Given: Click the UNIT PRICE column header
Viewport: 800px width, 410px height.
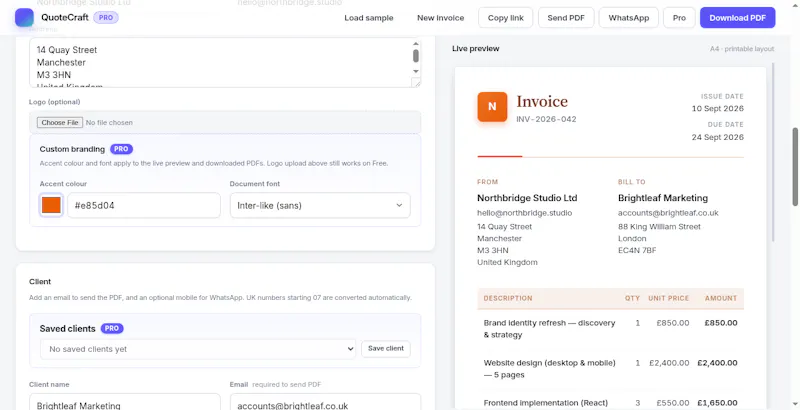Looking at the screenshot, I should click(x=668, y=298).
